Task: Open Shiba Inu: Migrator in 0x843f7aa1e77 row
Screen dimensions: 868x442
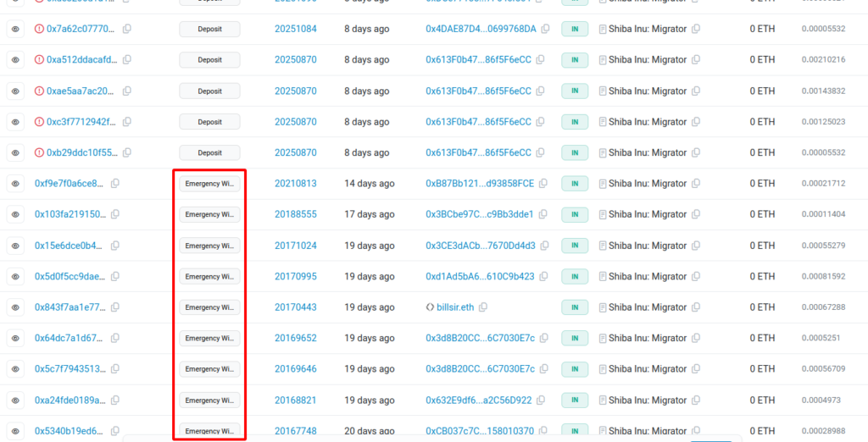Action: coord(648,307)
